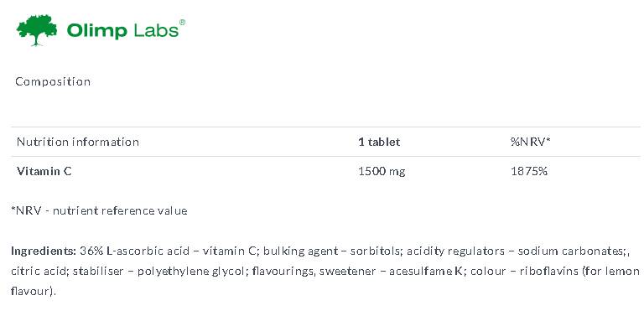This screenshot has width=644, height=311.
Task: Click the 1500 mg value cell
Action: coord(382,171)
